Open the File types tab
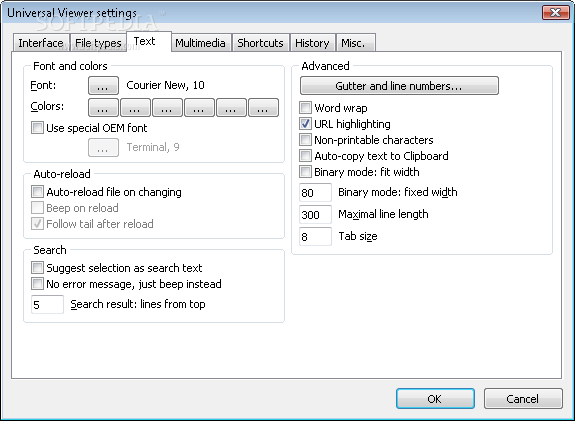The height and width of the screenshot is (421, 575). 98,43
